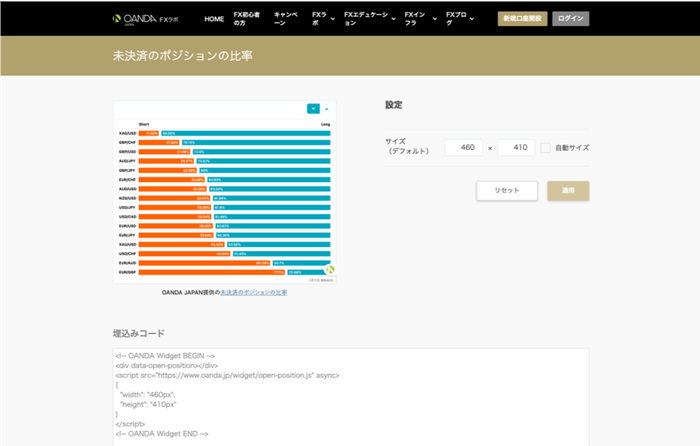The image size is (700, 446).
Task: Click the 新規口座開設 button
Action: pyautogui.click(x=522, y=19)
